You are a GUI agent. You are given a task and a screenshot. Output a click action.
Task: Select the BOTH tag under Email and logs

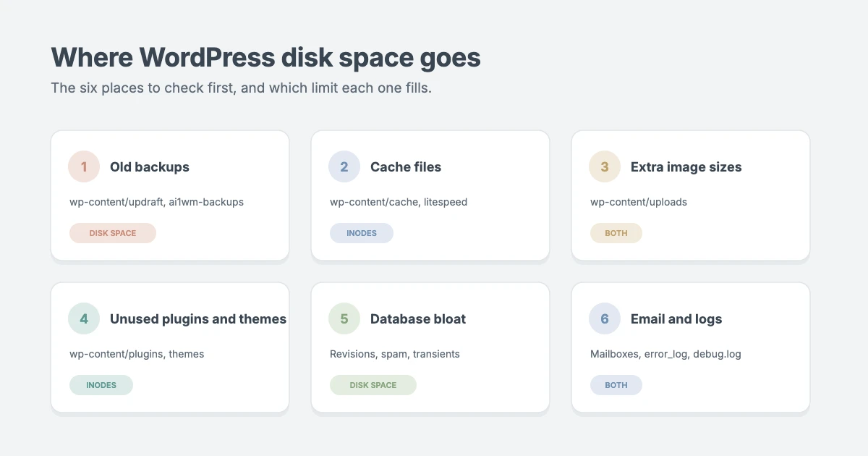[x=616, y=385]
